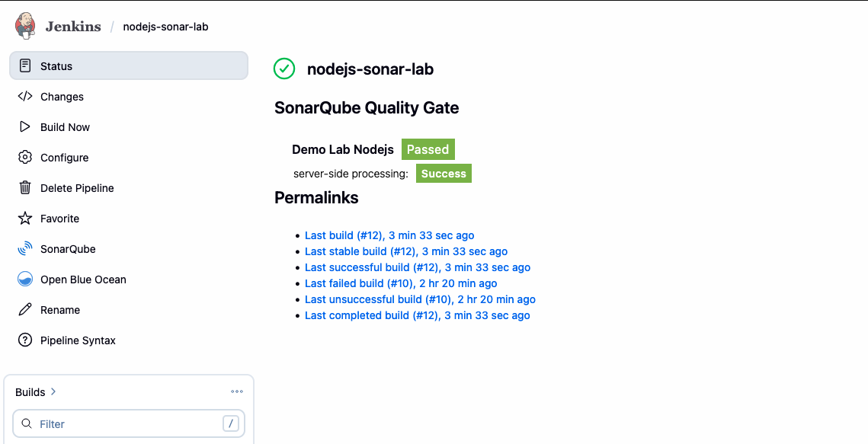Open the Configure gear icon

(x=25, y=158)
